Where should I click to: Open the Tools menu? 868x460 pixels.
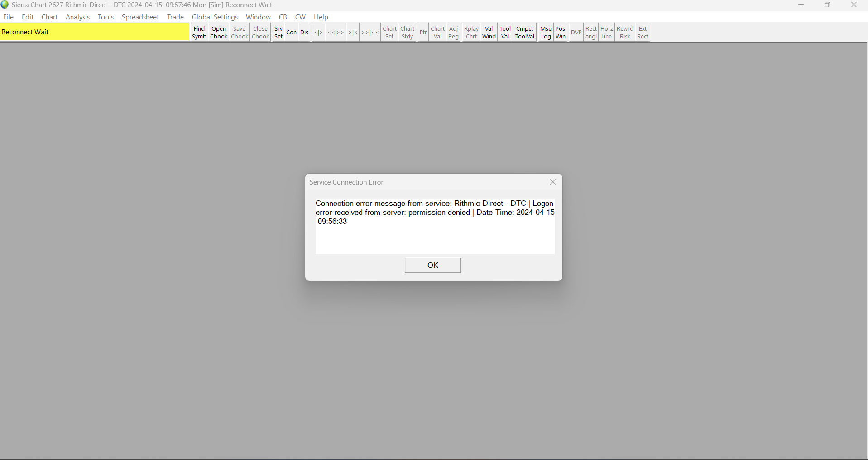click(x=106, y=17)
